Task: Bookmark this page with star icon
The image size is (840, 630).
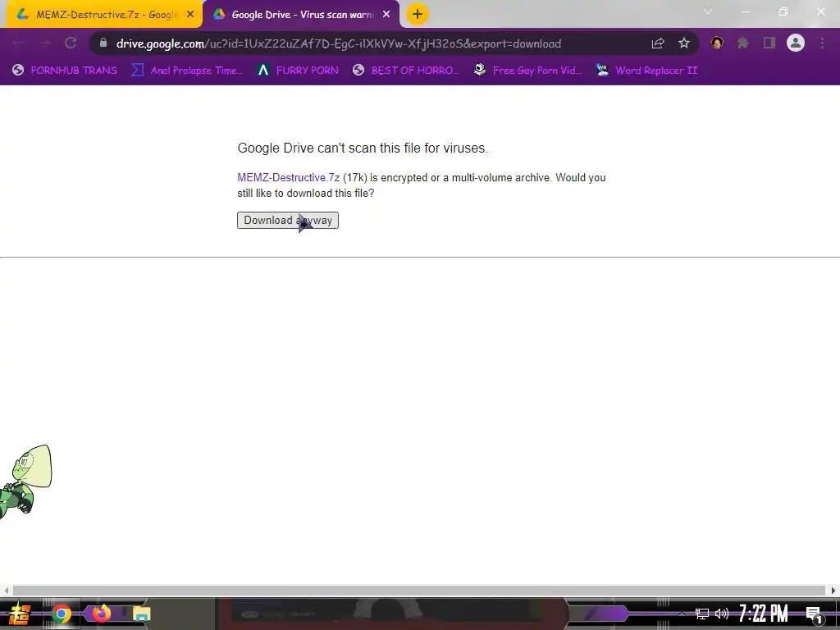Action: coord(684,43)
